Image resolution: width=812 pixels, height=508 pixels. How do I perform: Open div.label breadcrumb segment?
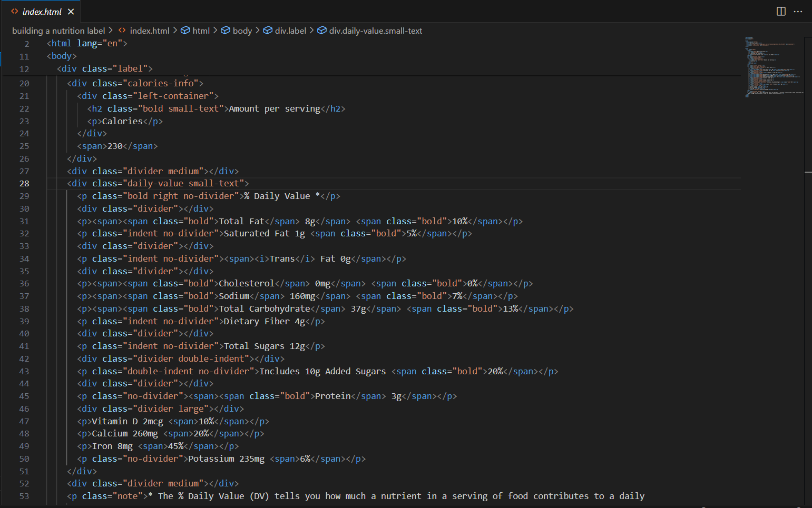point(290,31)
